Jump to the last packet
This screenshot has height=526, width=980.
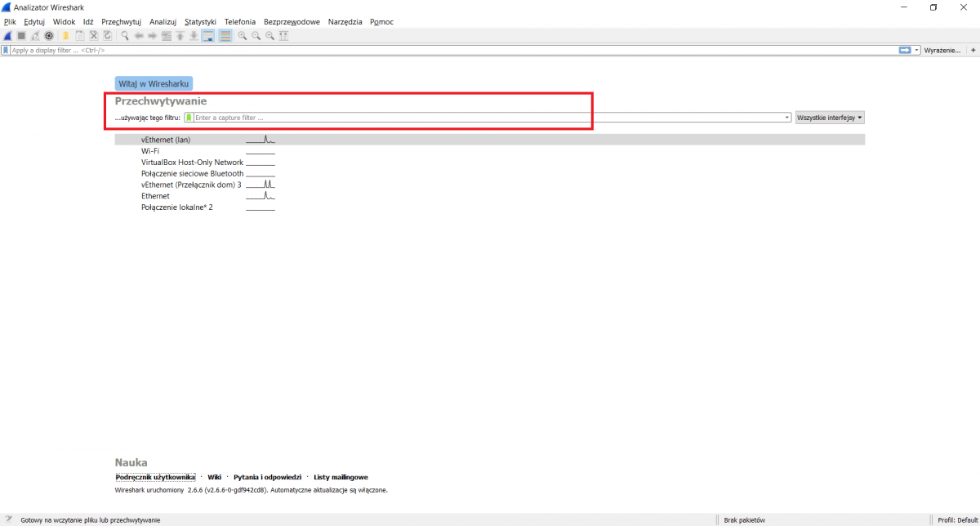[194, 36]
